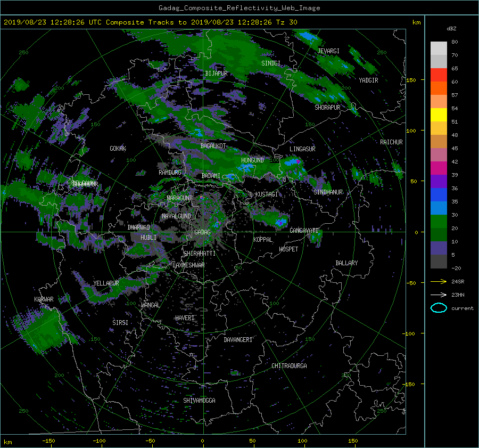The image size is (479, 448).
Task: Click the 150 mark on right axis
Action: pos(411,80)
